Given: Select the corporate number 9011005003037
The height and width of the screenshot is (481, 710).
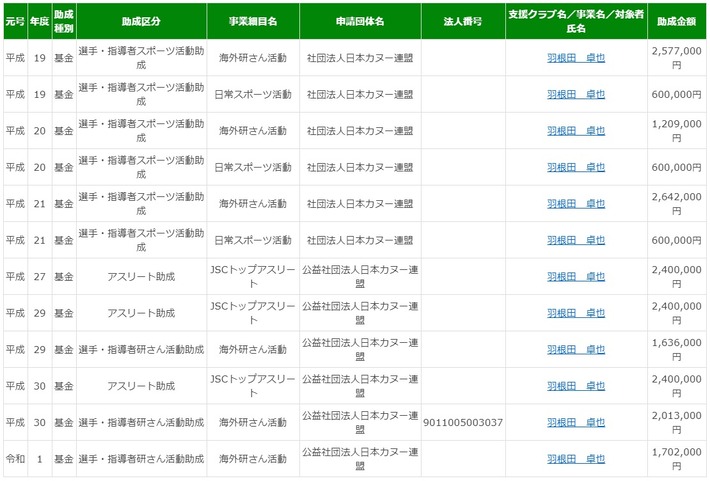Looking at the screenshot, I should [463, 423].
